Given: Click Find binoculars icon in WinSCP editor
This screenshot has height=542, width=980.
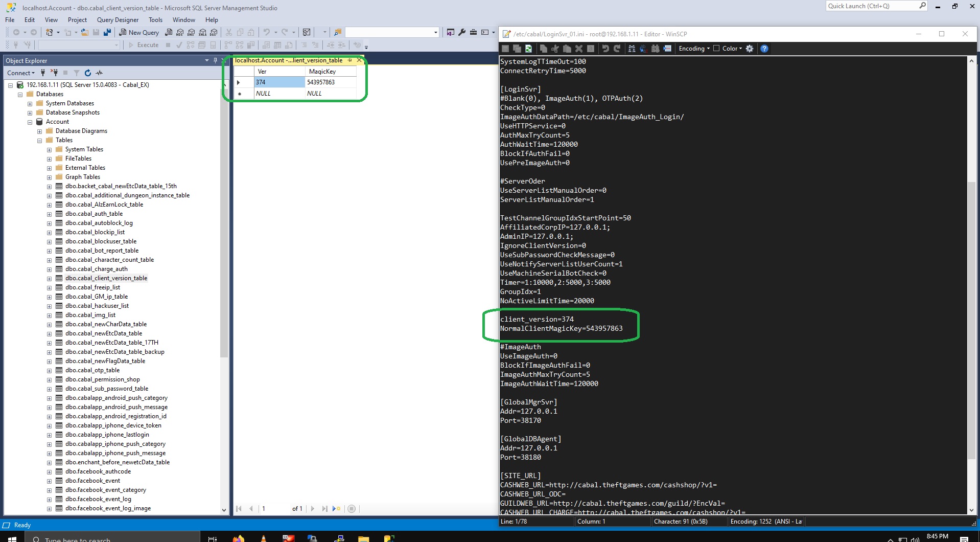Looking at the screenshot, I should point(632,49).
